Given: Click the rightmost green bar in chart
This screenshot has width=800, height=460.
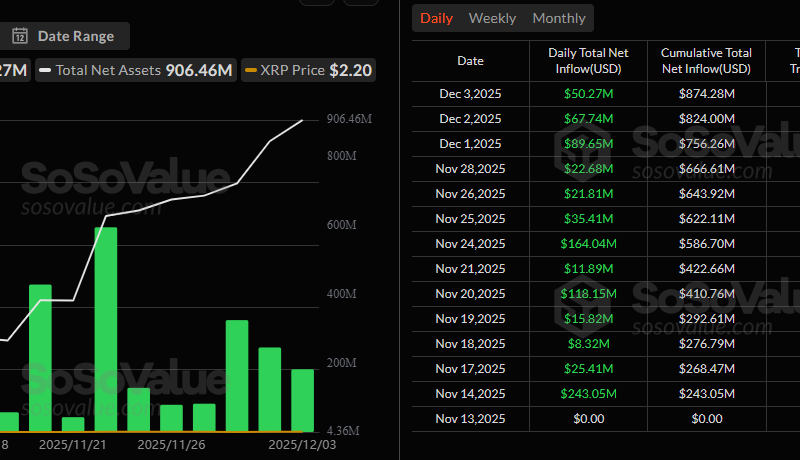Looking at the screenshot, I should point(302,400).
